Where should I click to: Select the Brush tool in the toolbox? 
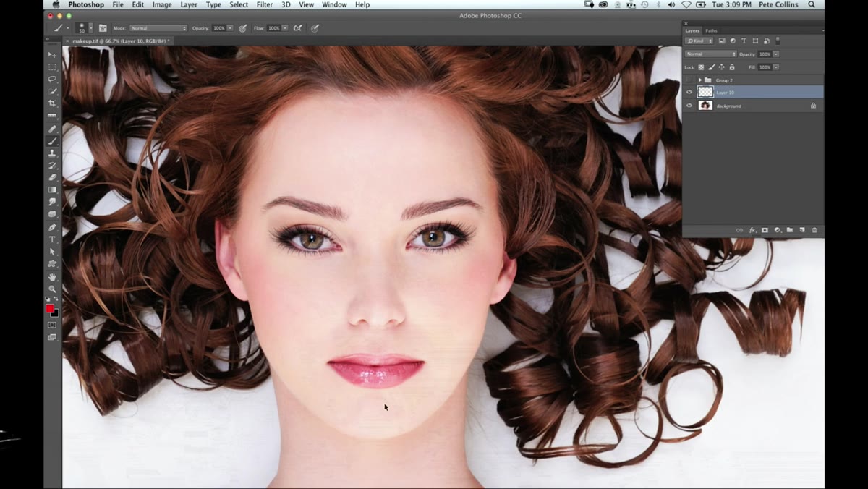coord(52,141)
